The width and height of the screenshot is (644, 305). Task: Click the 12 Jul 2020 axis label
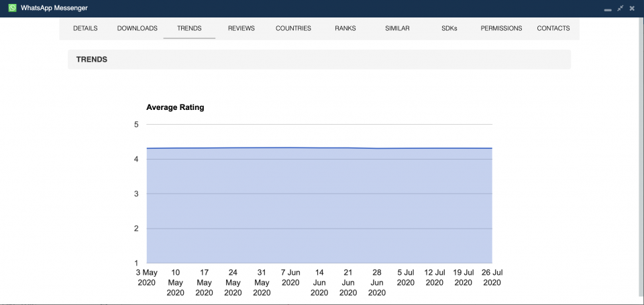click(x=435, y=278)
